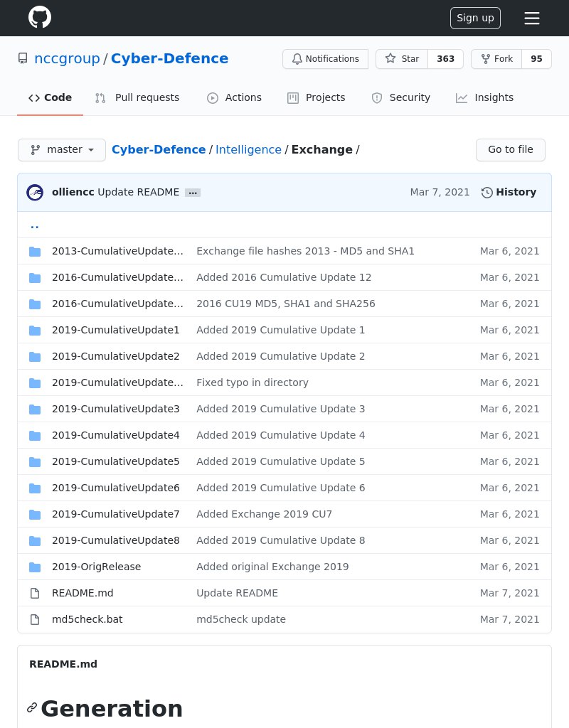The height and width of the screenshot is (728, 569).
Task: Click folder icon beside 2019-CumulativeUpdate5
Action: coord(35,462)
